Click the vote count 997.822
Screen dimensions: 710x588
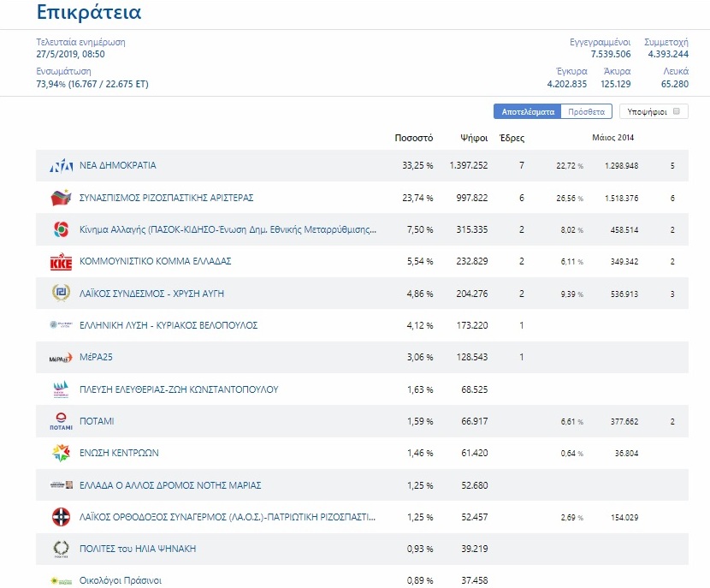472,198
